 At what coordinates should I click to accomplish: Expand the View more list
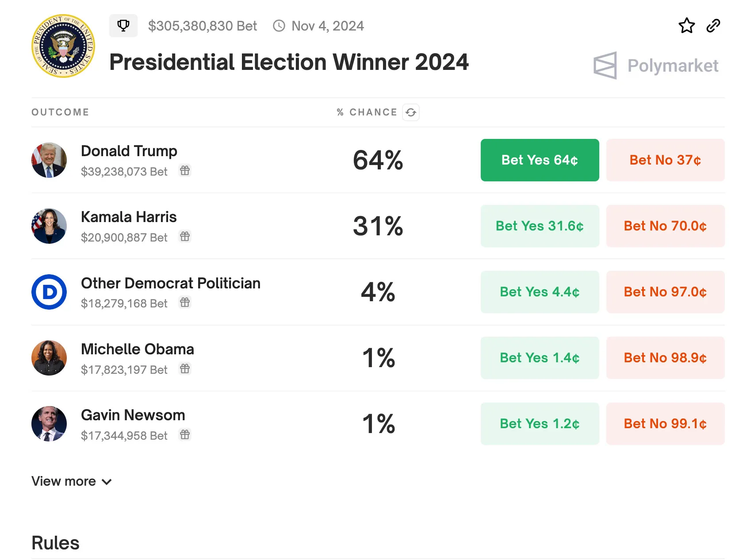(x=71, y=481)
